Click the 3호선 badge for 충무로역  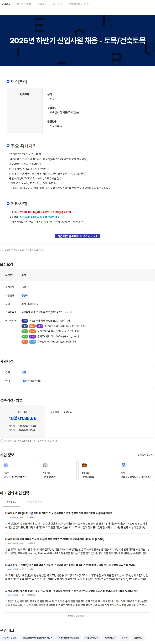point(25,342)
